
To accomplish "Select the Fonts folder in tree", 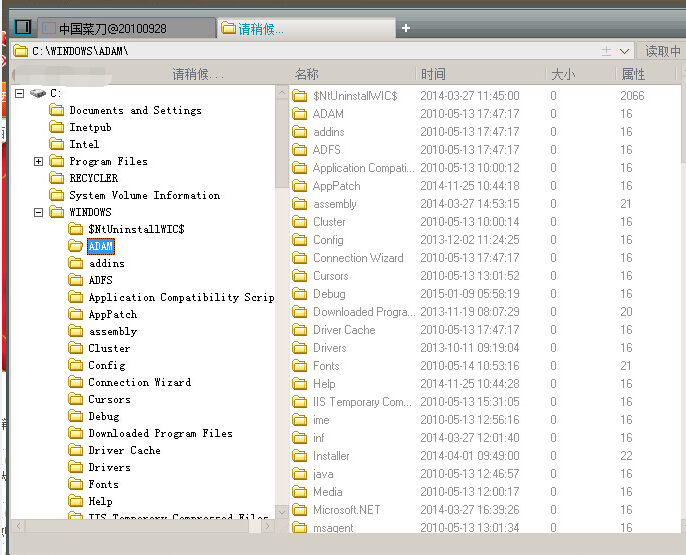I will coord(103,484).
